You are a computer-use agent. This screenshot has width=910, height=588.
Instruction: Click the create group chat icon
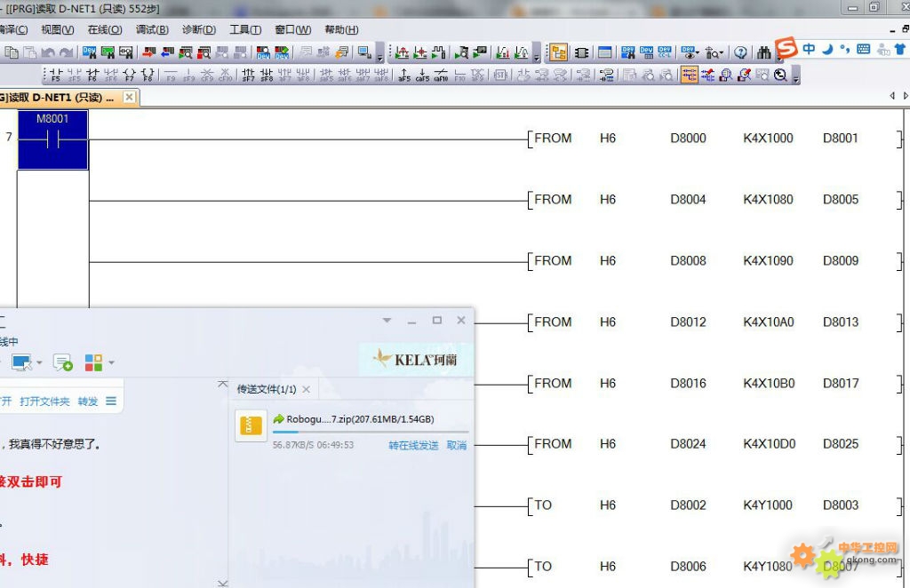(x=63, y=363)
